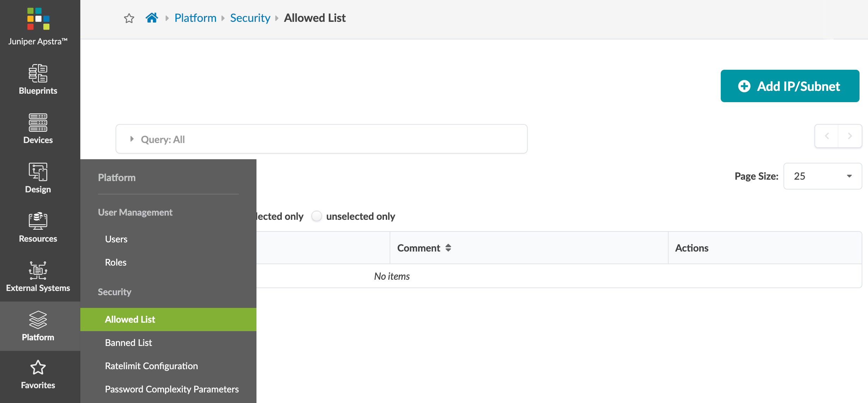
Task: Open Users under User Management
Action: (x=116, y=239)
